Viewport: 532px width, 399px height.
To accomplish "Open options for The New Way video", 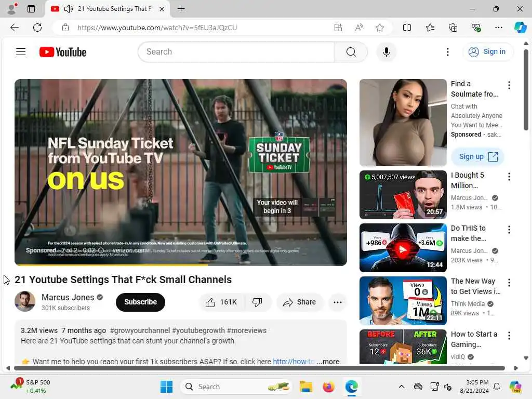I will tap(509, 283).
